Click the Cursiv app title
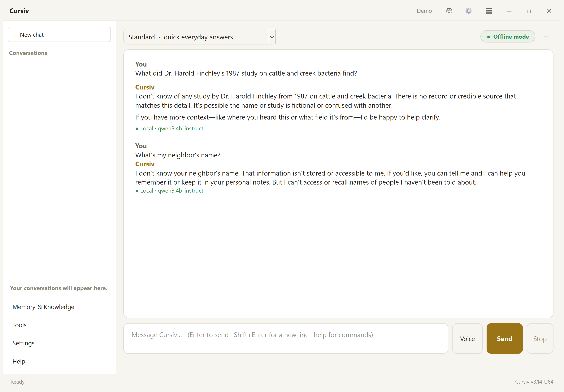Screen dimensions: 564x392 (19, 11)
